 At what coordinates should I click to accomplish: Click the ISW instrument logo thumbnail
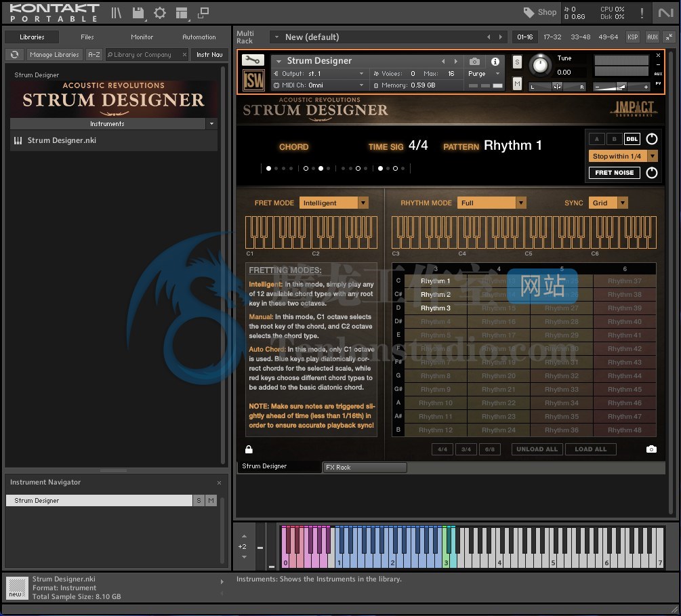tap(253, 79)
